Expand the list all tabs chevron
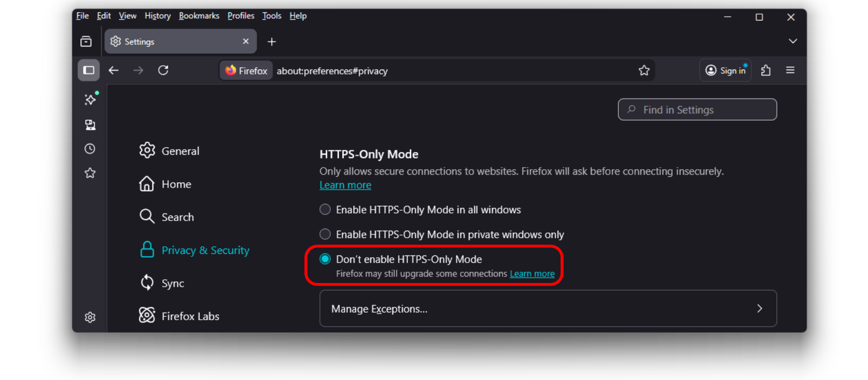This screenshot has width=868, height=380. [x=792, y=42]
